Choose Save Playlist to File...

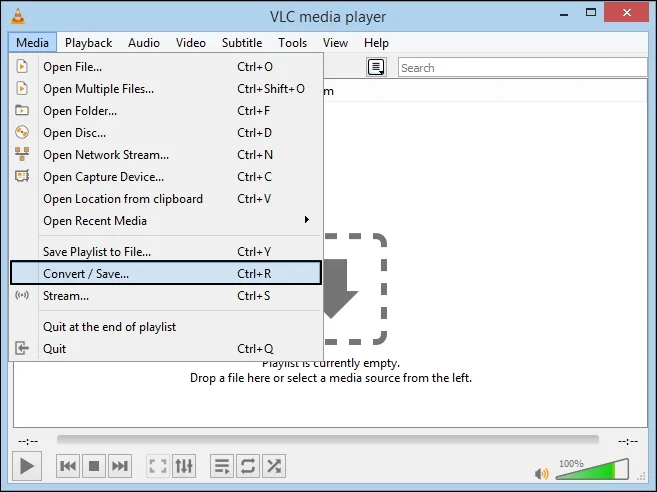(x=166, y=251)
